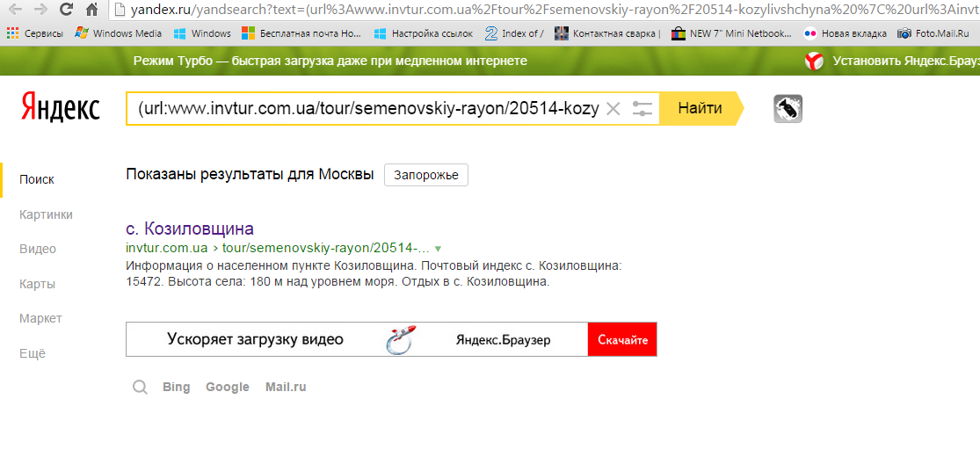Select the Видео tab
Screen dimensions: 980x450
pyautogui.click(x=38, y=250)
